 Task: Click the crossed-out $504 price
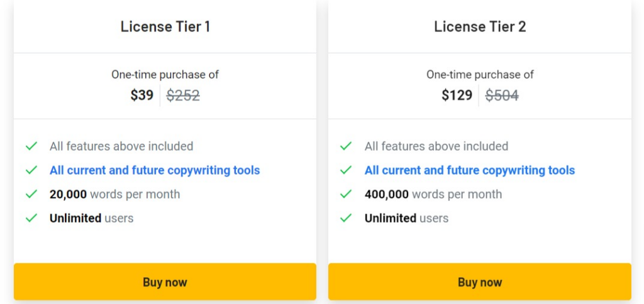point(502,95)
